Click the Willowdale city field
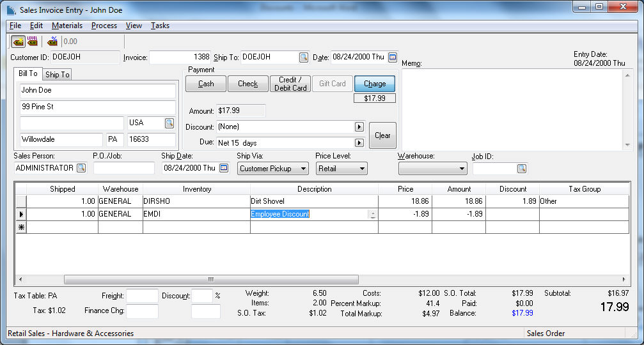 pos(61,139)
